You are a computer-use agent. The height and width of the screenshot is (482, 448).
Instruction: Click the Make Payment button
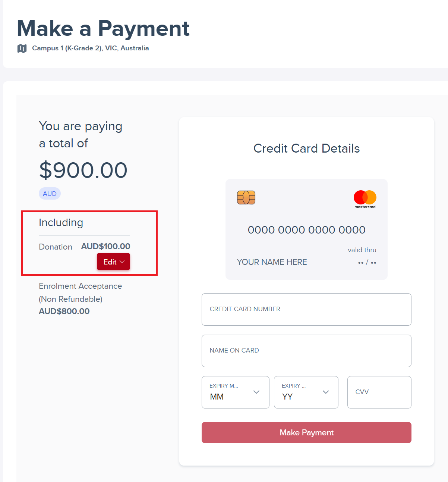306,432
